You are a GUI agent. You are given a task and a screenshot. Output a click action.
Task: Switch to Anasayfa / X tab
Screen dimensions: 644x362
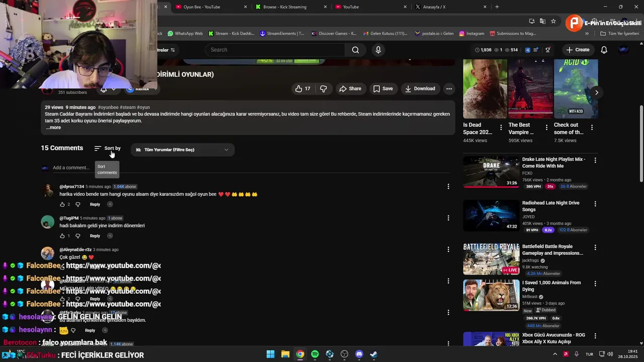[450, 7]
